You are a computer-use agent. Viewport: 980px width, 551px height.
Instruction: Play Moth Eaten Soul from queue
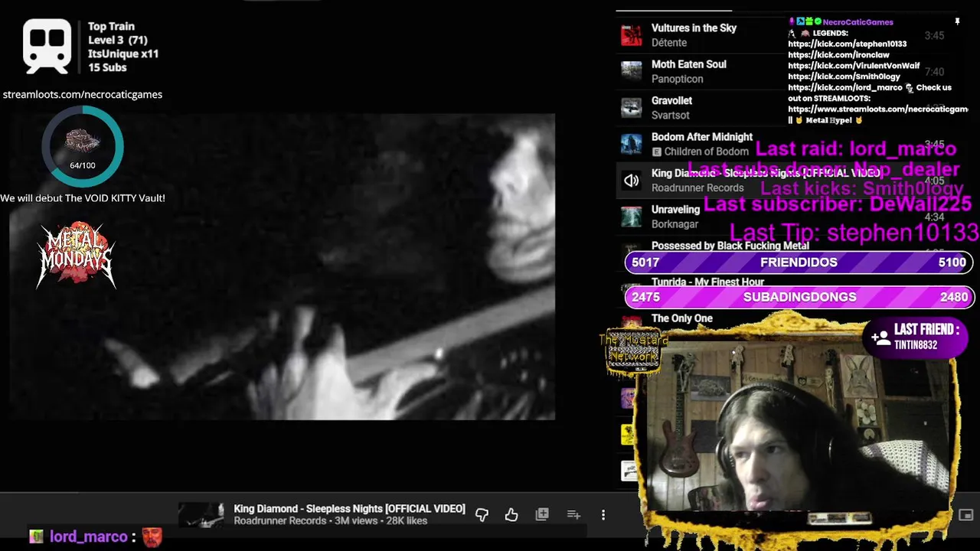point(689,64)
